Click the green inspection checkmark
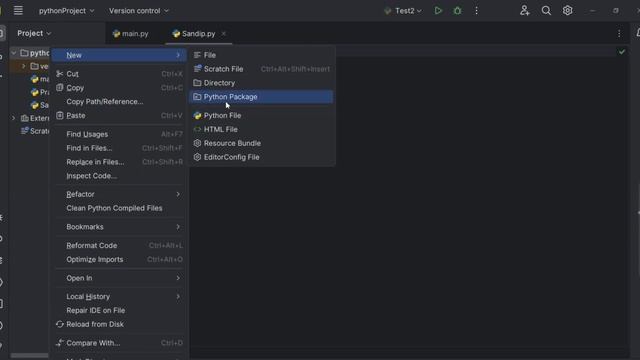The height and width of the screenshot is (360, 640). tap(622, 52)
